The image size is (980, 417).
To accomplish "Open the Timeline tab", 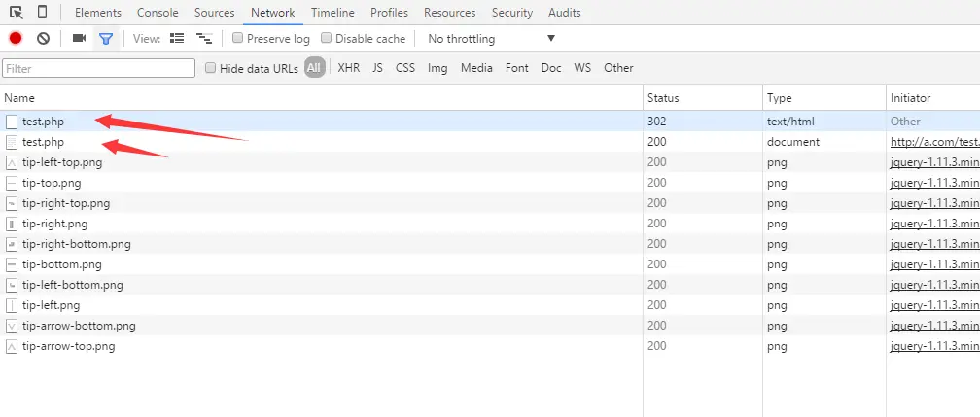I will point(332,13).
